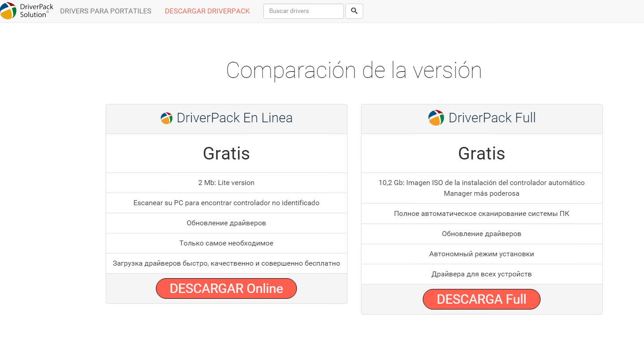Go to DESCARGAR DRIVERPACK in the navbar
The image size is (644, 340).
point(207,11)
